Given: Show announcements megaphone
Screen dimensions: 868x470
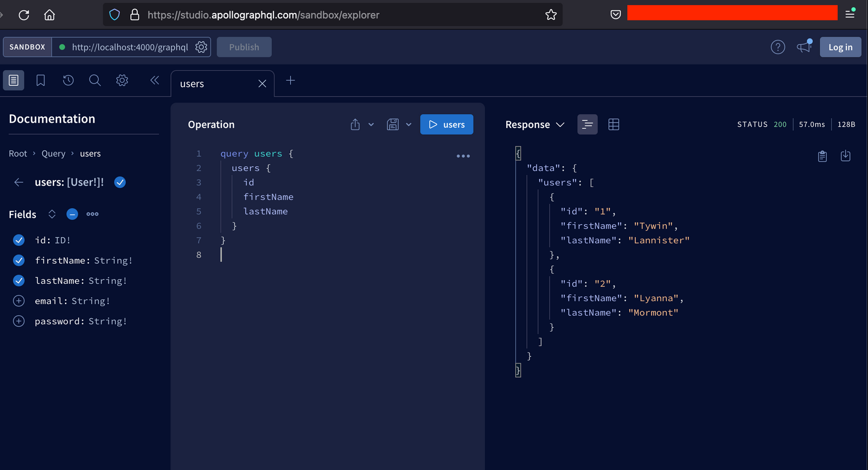Looking at the screenshot, I should coord(804,47).
